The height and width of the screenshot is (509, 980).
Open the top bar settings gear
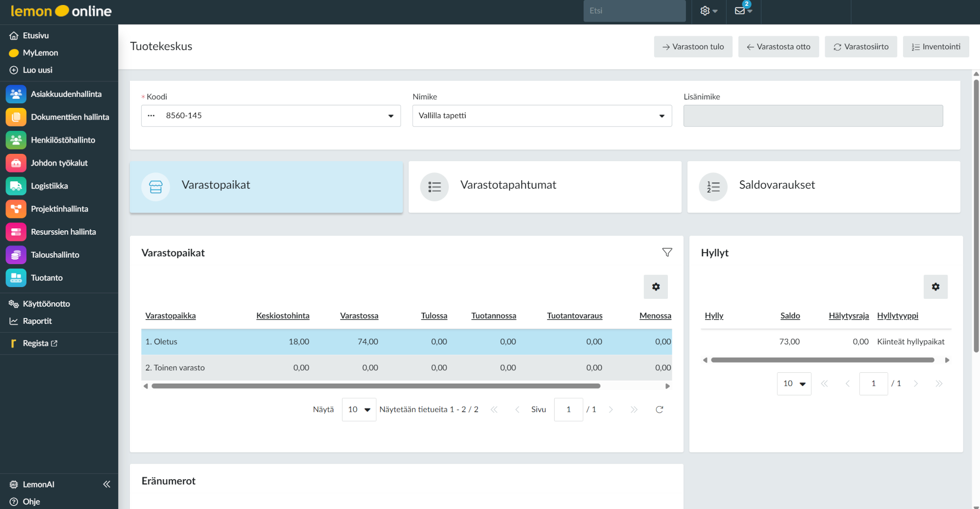705,11
